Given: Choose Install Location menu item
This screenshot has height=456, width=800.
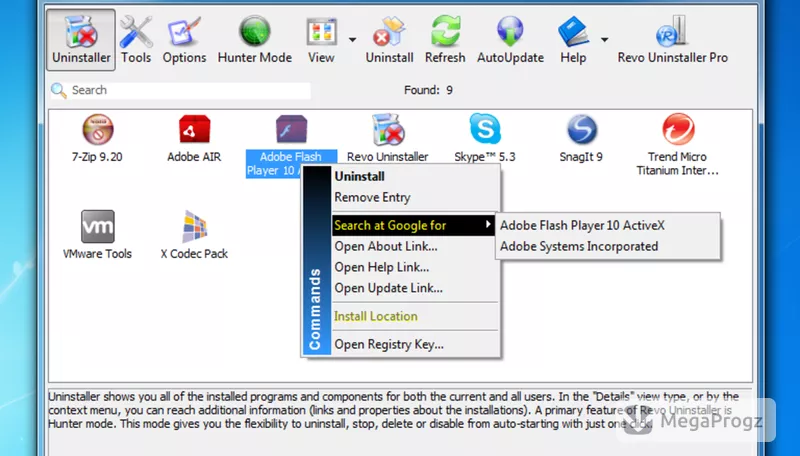Looking at the screenshot, I should pos(414,316).
